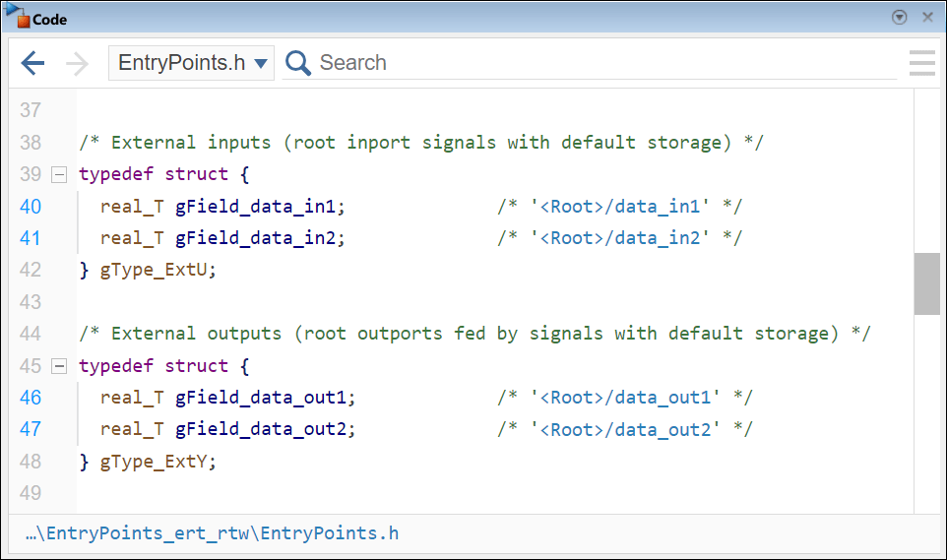The width and height of the screenshot is (947, 560).
Task: Open the '<Root>/data_out2' comment link
Action: click(626, 429)
